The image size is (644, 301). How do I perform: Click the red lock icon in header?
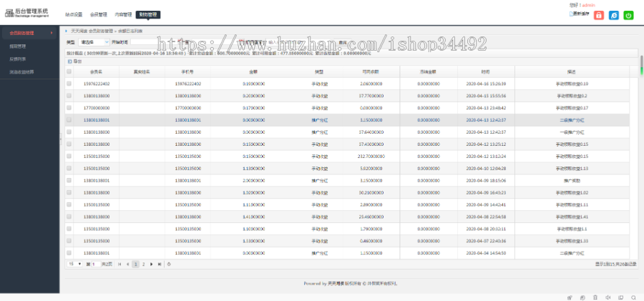599,15
